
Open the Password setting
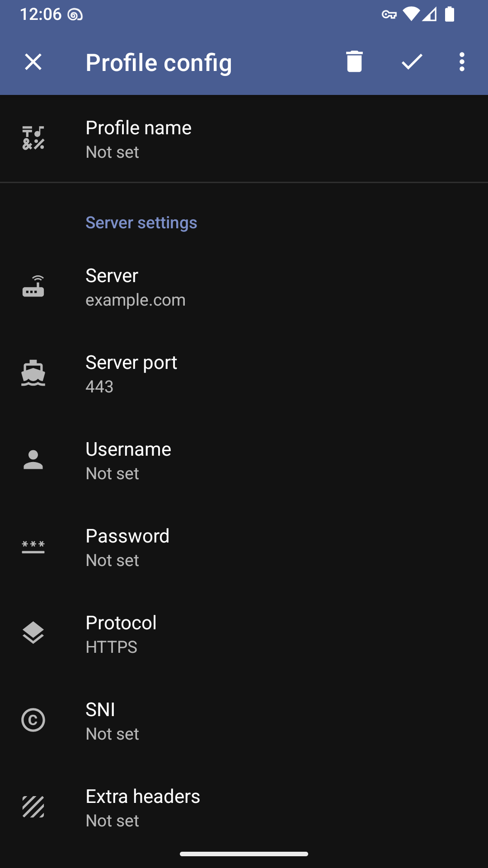pos(244,547)
